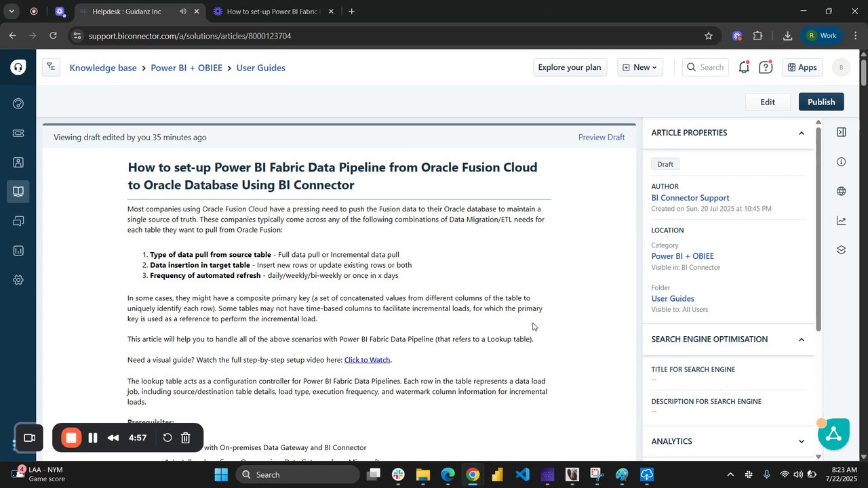Screen dimensions: 868x488
Task: Open the dashboard icon in left sidebar
Action: click(x=18, y=104)
